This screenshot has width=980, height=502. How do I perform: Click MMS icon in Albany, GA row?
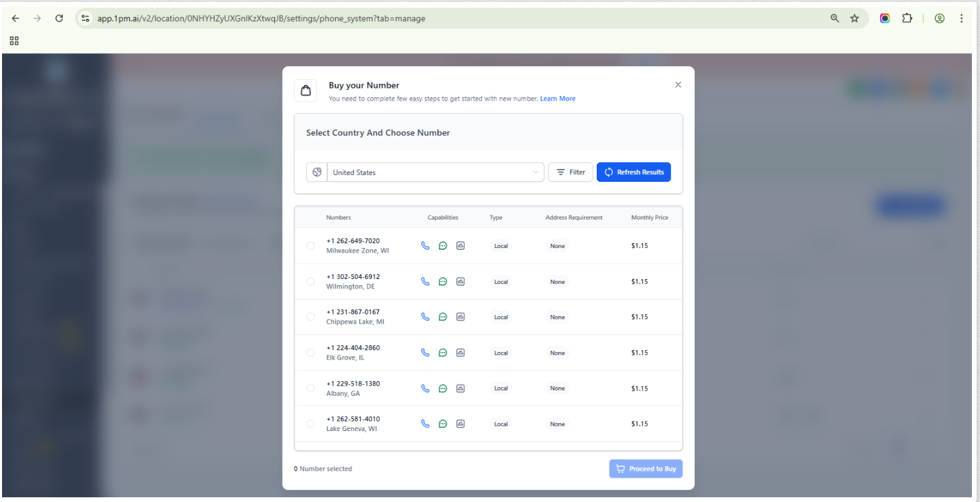click(460, 388)
